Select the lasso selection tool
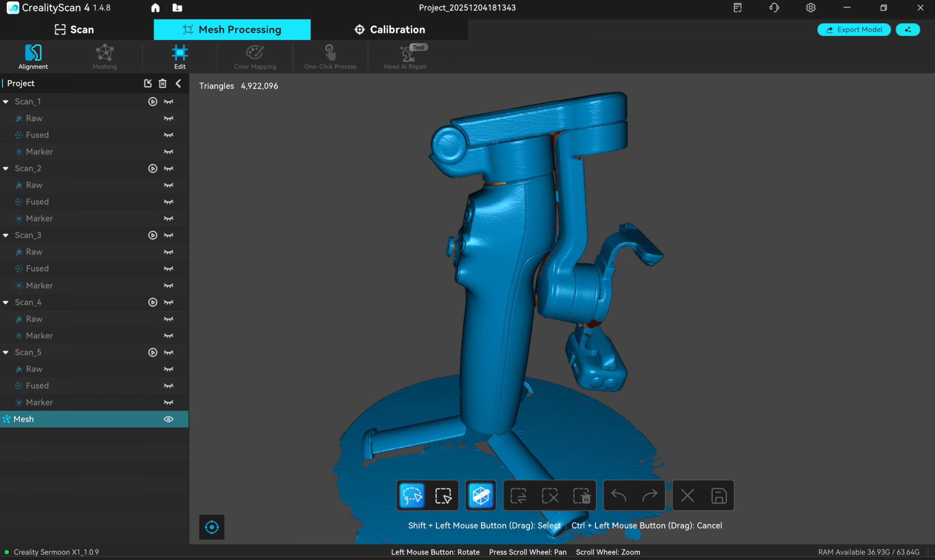Screen dimensions: 935x560 pos(412,496)
